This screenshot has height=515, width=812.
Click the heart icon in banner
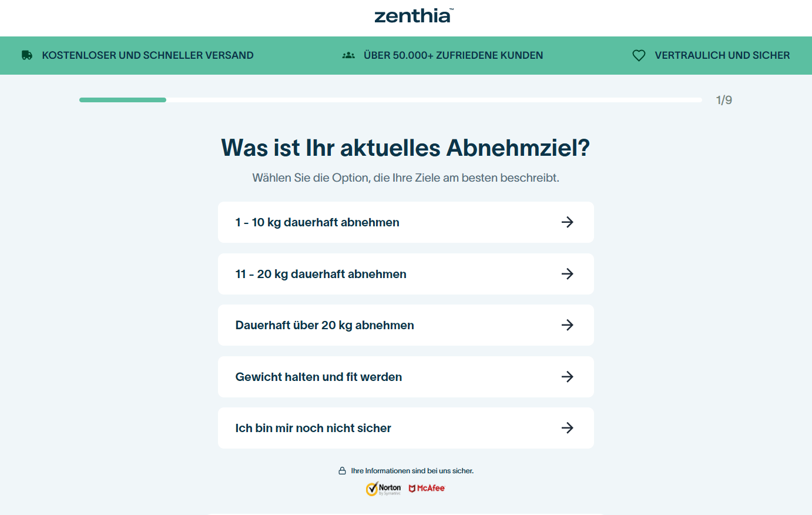pyautogui.click(x=639, y=55)
